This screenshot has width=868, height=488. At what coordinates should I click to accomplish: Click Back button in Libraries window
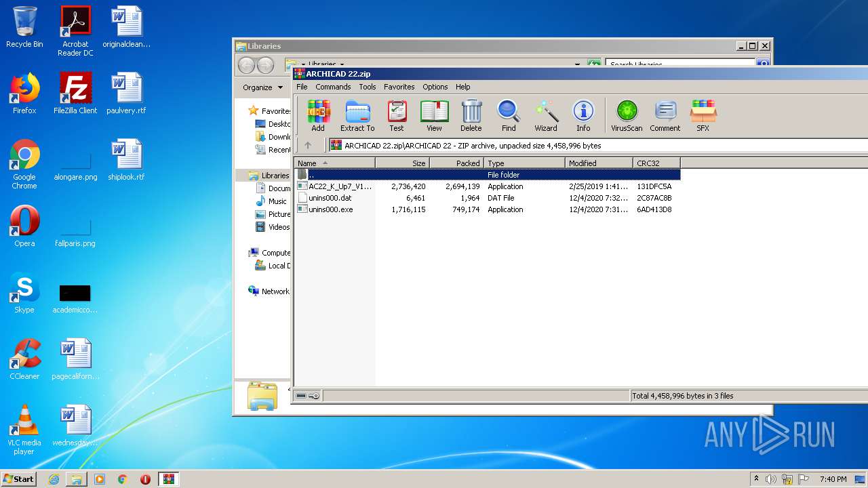[x=246, y=65]
